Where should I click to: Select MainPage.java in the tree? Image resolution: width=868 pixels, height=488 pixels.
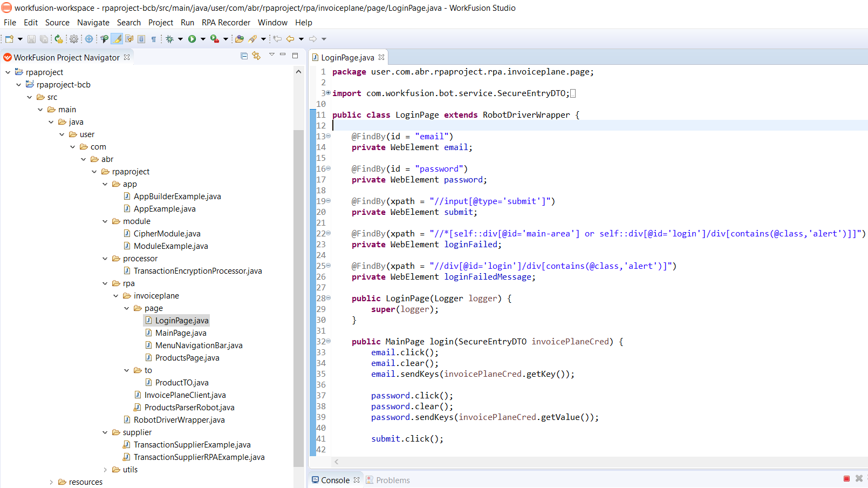coord(181,333)
